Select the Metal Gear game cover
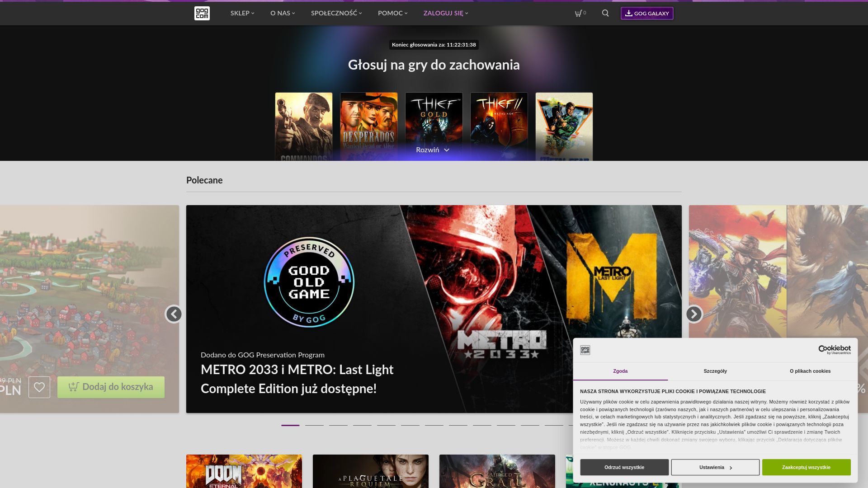The height and width of the screenshot is (488, 868). [564, 127]
